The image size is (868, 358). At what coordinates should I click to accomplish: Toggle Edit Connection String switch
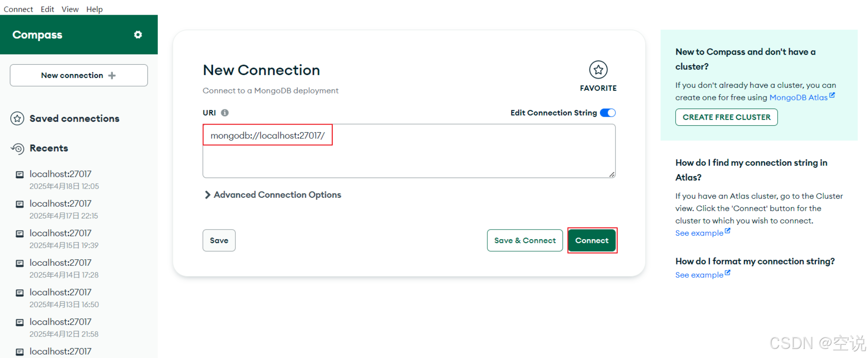pos(608,112)
